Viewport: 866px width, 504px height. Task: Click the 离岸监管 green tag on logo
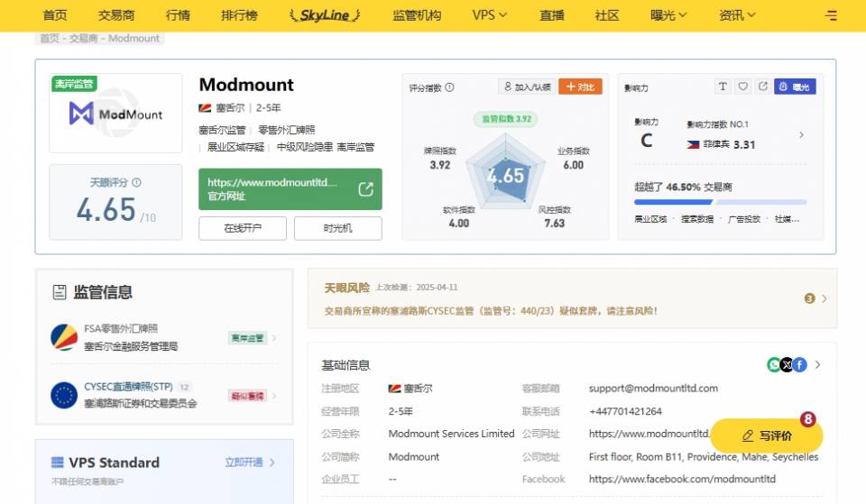click(x=75, y=84)
